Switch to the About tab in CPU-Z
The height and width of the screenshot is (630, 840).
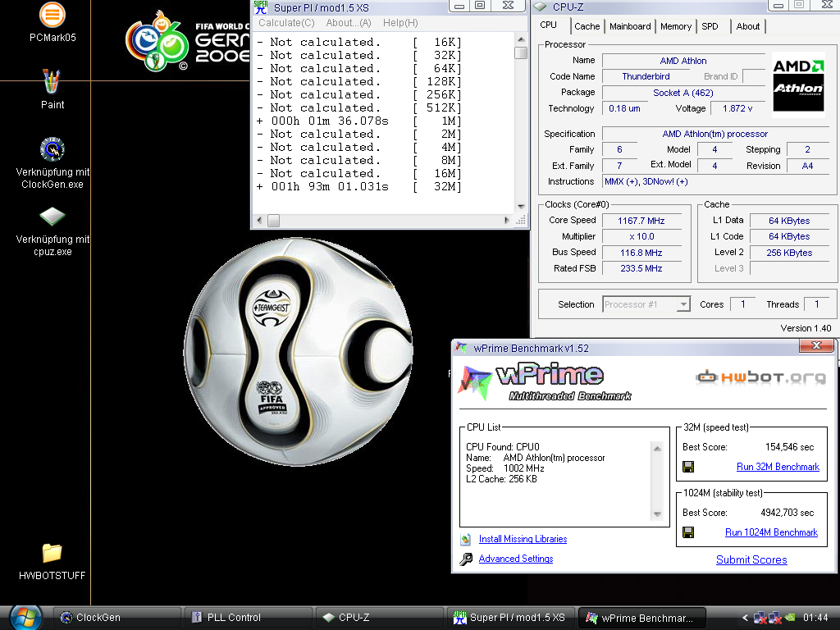coord(748,26)
